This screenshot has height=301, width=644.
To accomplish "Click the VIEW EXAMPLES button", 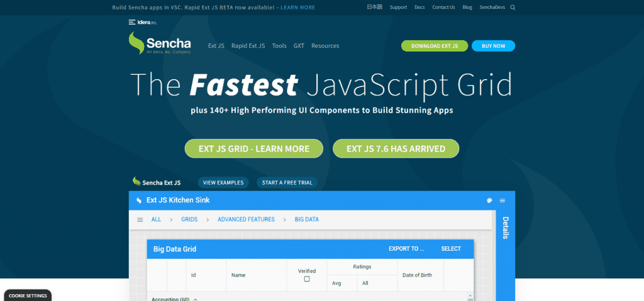I will coord(223,183).
